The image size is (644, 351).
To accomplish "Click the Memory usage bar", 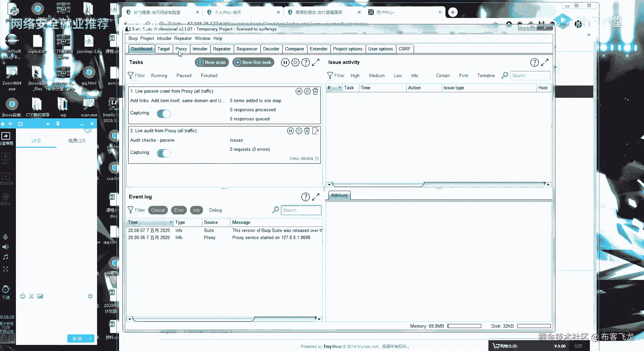I will point(464,326).
